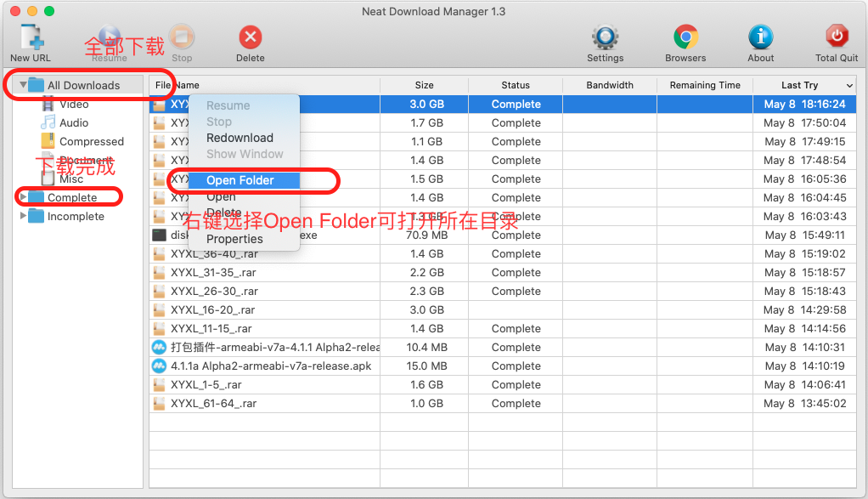
Task: Expand the Incomplete folder arrow
Action: tap(23, 216)
